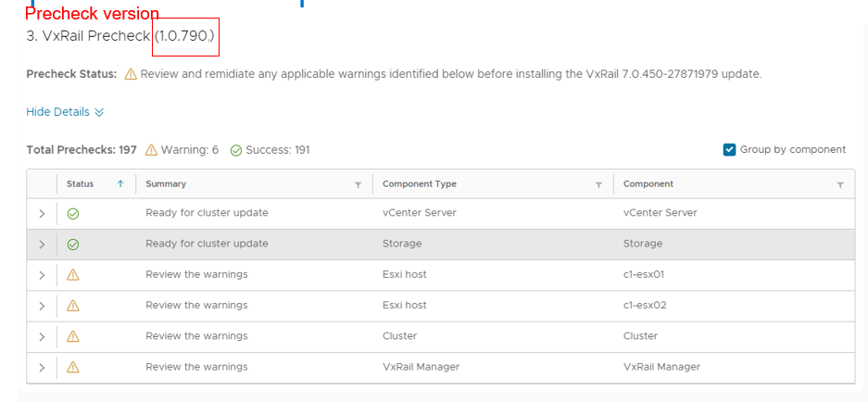
Task: Expand the vCenter Server row
Action: [42, 214]
